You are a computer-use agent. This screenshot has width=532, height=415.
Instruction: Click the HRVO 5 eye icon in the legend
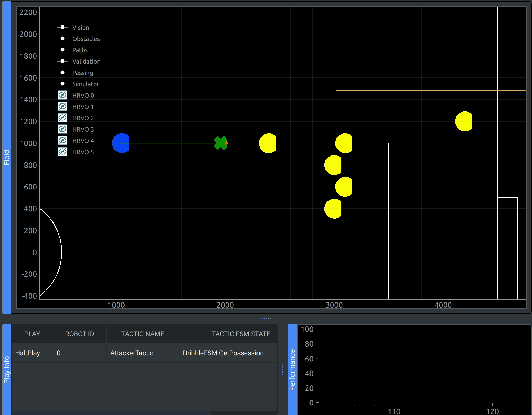point(62,152)
